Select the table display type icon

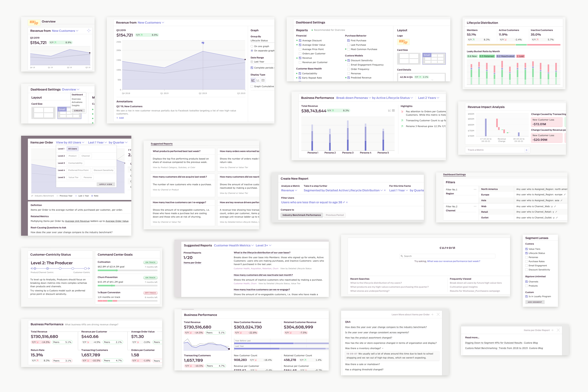tap(263, 80)
